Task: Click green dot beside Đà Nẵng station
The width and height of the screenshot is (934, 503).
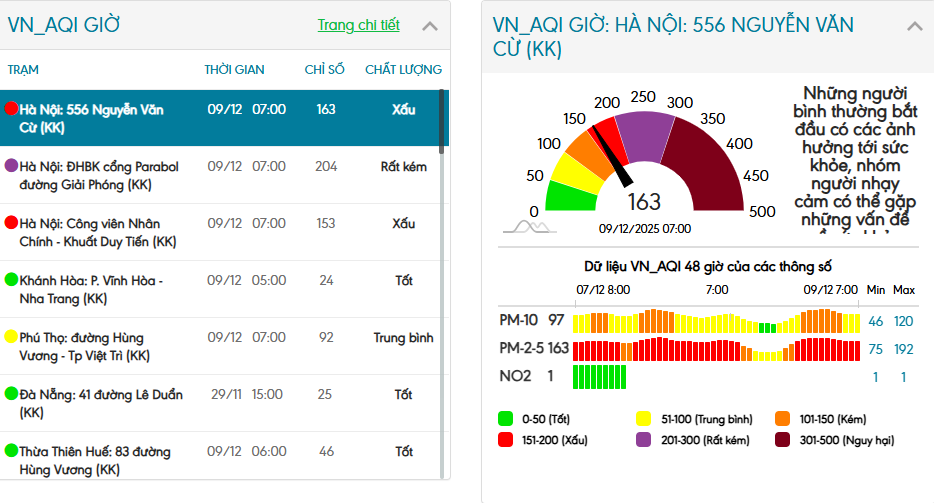Action: (12, 394)
